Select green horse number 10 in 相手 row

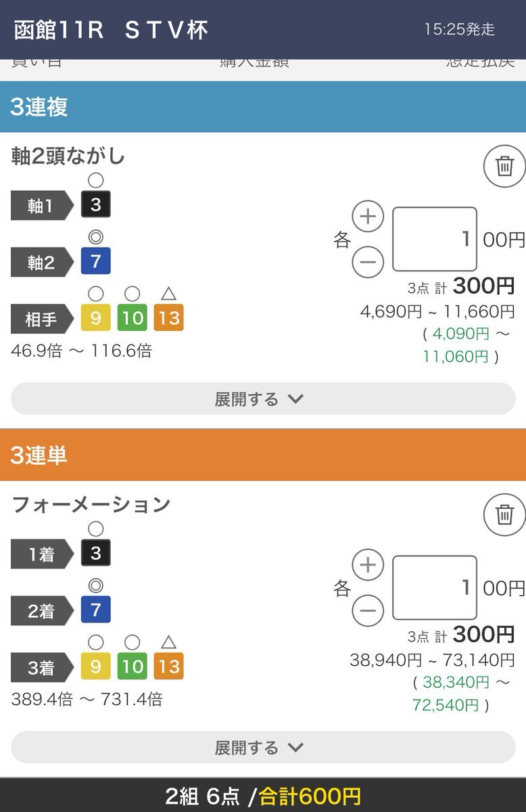[132, 317]
